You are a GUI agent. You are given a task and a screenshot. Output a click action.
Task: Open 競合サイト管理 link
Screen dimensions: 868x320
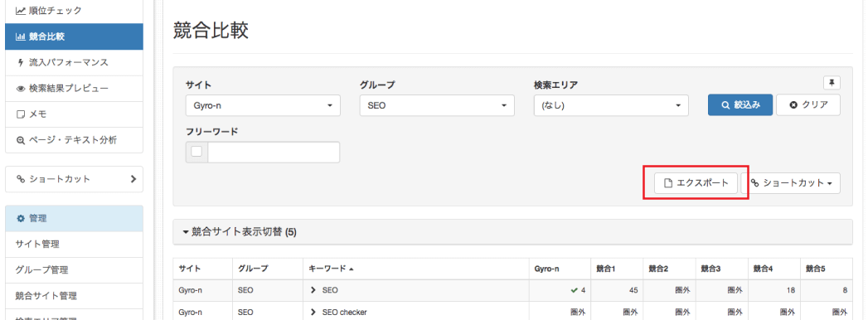pyautogui.click(x=74, y=296)
